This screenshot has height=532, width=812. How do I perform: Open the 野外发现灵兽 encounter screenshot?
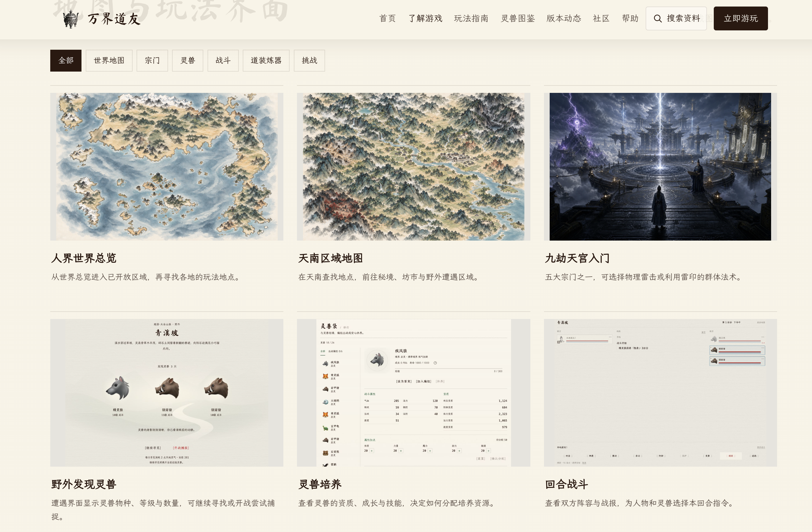tap(166, 393)
